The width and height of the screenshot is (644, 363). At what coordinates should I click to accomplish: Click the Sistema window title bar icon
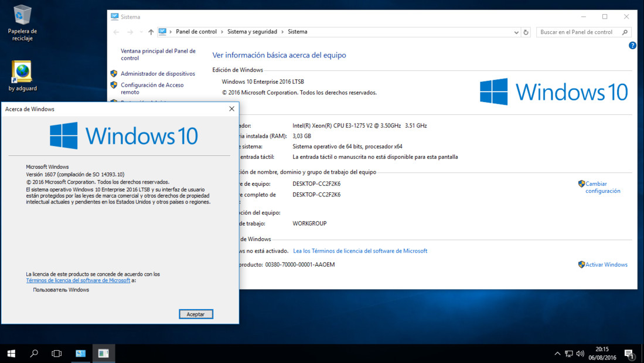[115, 16]
